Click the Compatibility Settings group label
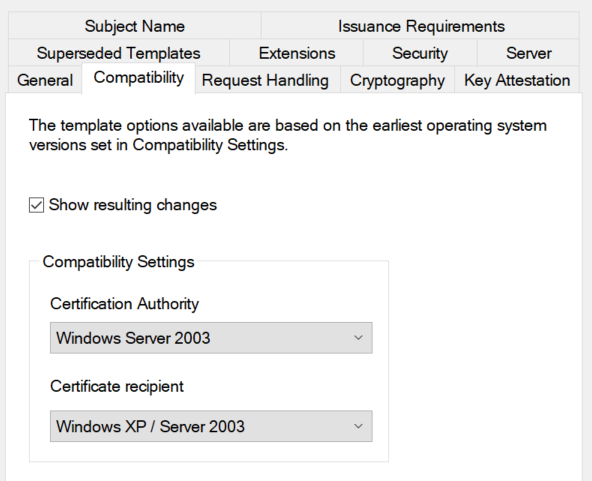Screen dimensions: 592x481 tap(118, 262)
